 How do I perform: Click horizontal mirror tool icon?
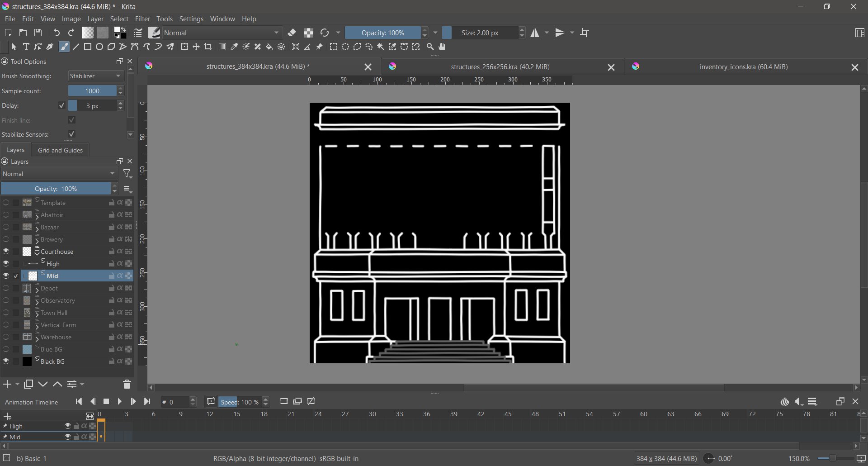535,33
